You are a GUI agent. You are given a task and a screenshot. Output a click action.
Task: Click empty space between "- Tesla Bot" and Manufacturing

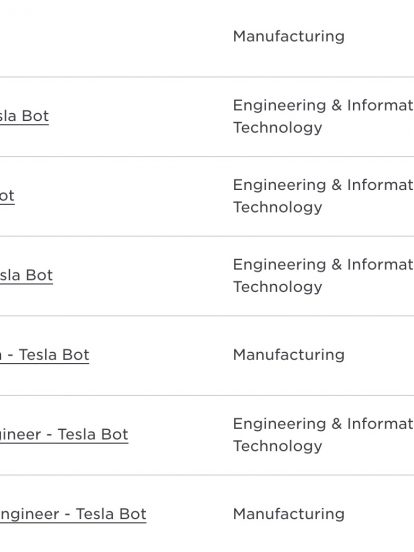[x=160, y=355]
